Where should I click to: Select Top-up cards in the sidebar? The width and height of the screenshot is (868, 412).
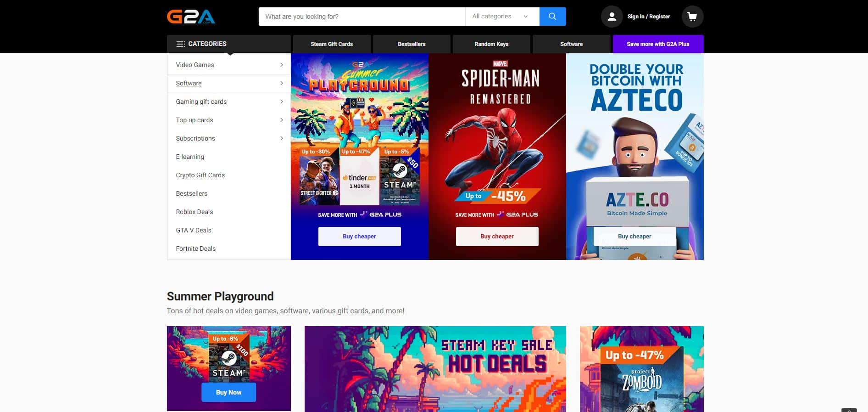(x=195, y=120)
